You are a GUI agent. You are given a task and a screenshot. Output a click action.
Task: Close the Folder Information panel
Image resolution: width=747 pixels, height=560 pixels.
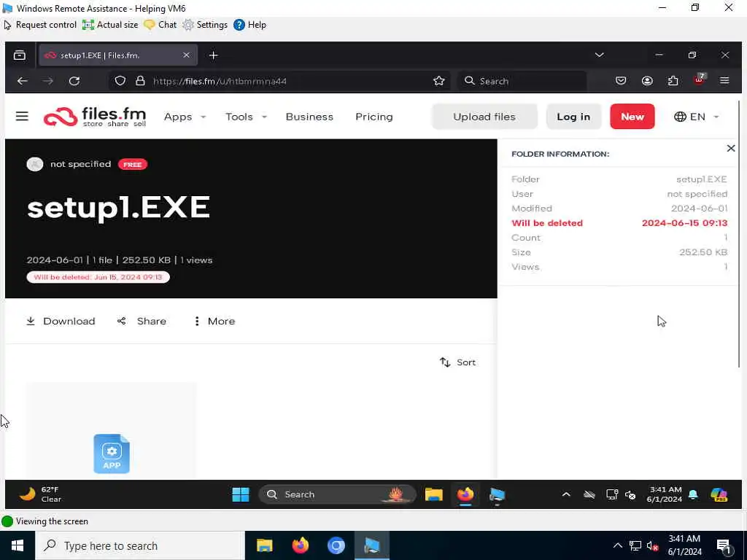coord(731,149)
